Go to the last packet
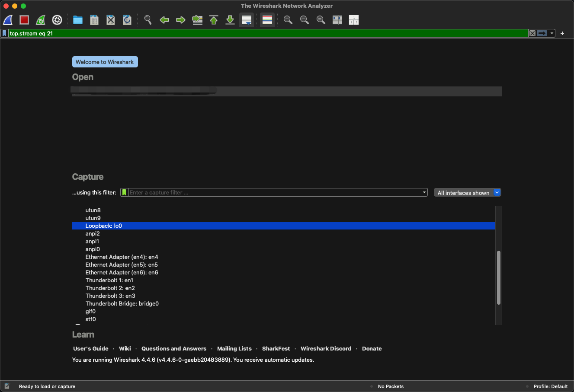Screen dimensions: 574x392 (x=230, y=20)
